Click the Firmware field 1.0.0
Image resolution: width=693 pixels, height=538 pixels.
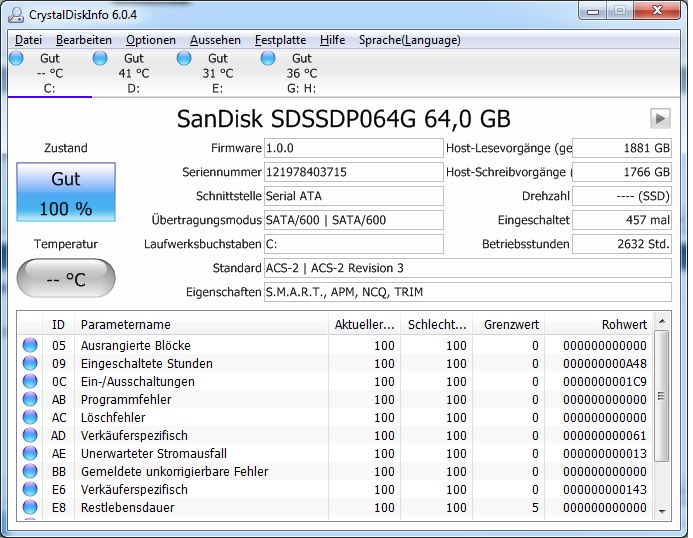pos(354,148)
